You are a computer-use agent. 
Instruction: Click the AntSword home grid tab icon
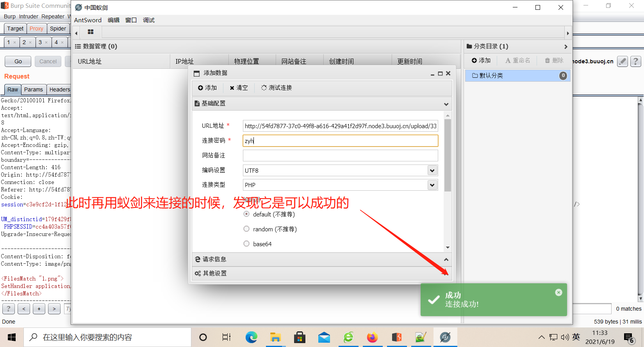pos(91,32)
